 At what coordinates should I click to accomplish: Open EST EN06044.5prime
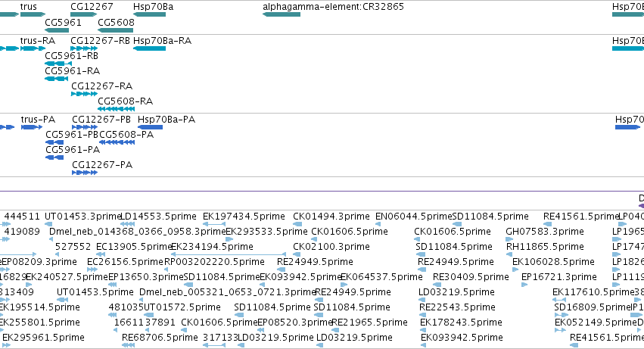coord(414,217)
